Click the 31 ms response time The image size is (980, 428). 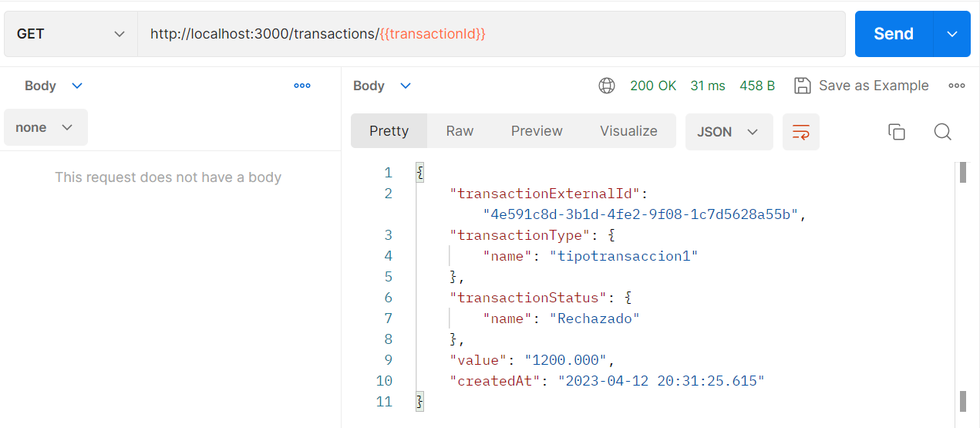[x=708, y=86]
